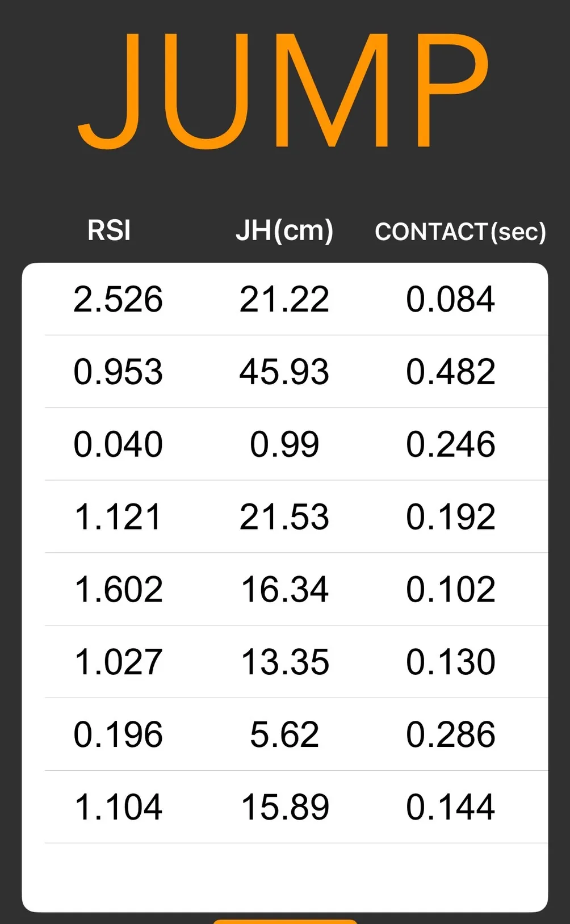
Task: Tap the contact time 0.286
Action: pos(451,734)
